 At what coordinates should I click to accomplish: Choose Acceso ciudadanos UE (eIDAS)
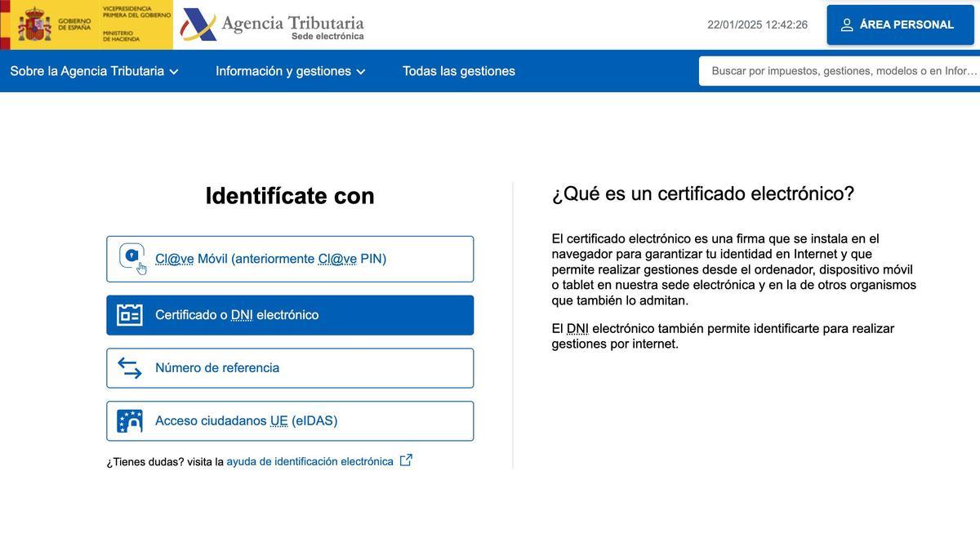[x=290, y=421]
